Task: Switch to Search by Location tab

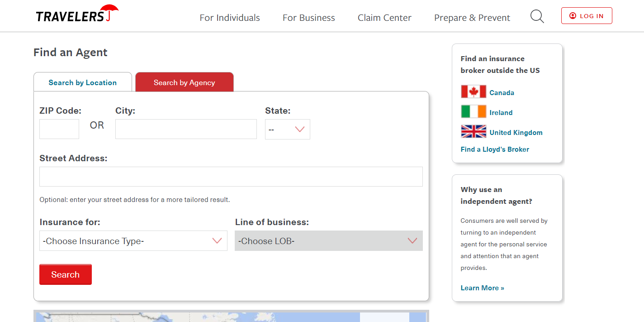Action: pos(83,82)
